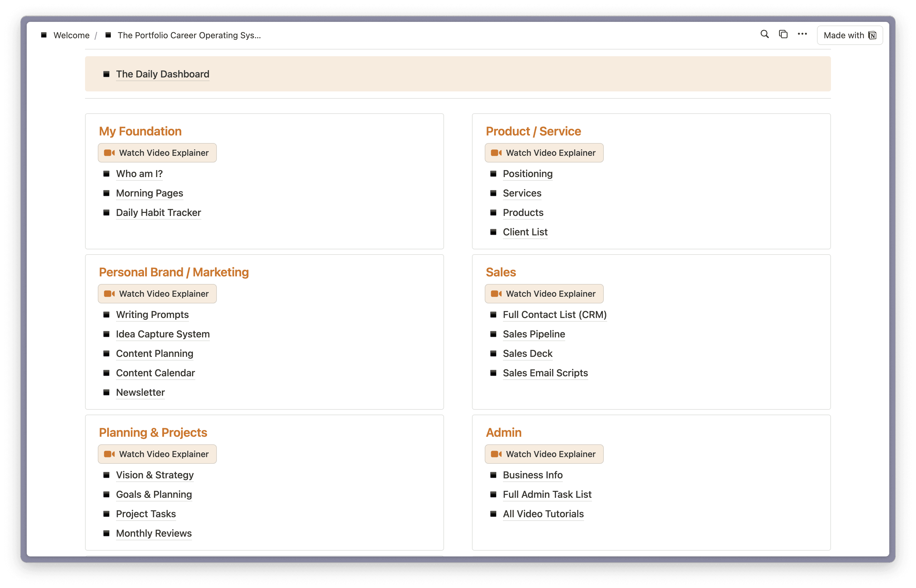The height and width of the screenshot is (588, 916).
Task: Open the three-dot more options menu
Action: [x=802, y=34]
